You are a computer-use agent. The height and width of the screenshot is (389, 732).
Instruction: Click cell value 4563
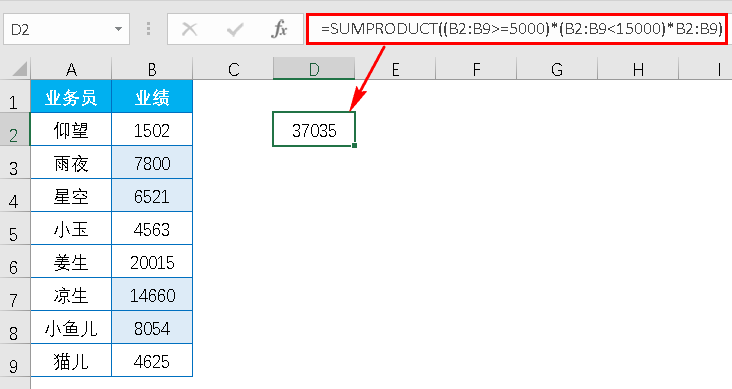pos(152,229)
